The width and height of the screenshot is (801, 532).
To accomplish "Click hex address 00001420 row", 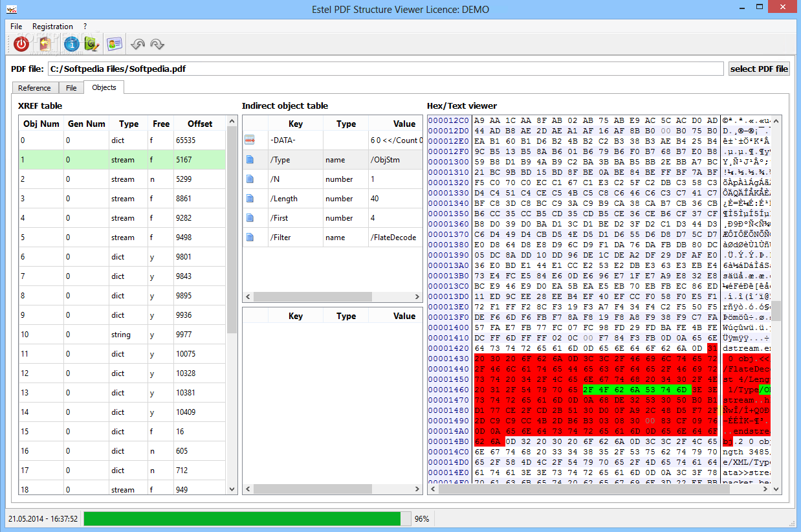I will pyautogui.click(x=449, y=348).
